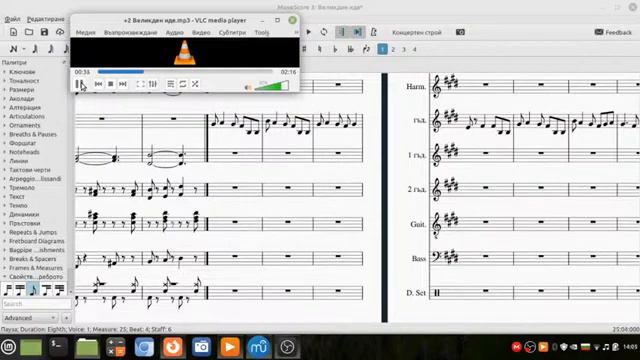This screenshot has height=360, width=640.
Task: Seek in the VLC progress bar
Action: [x=185, y=72]
